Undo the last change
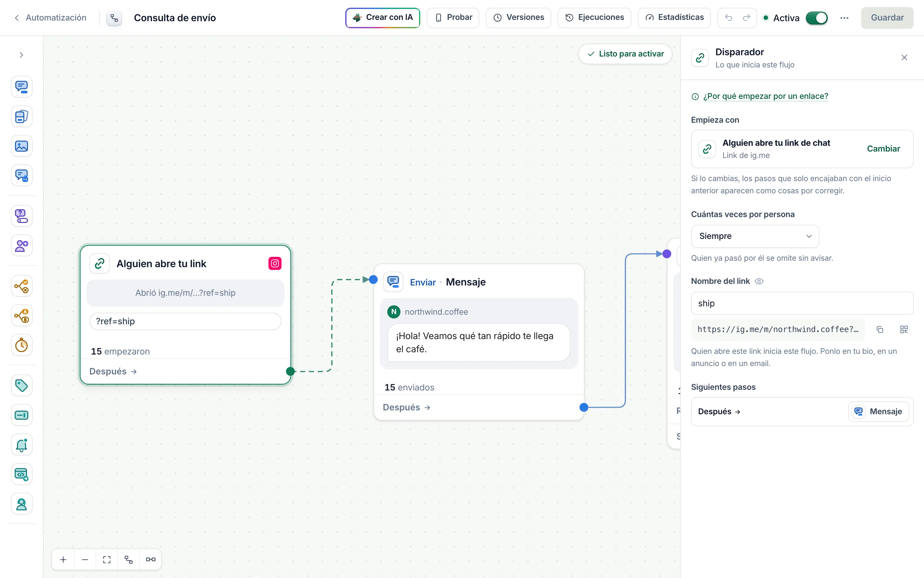 coord(729,18)
